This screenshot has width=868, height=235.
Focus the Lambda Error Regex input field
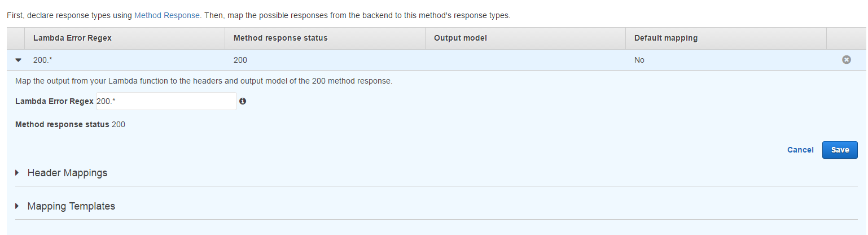[x=166, y=101]
